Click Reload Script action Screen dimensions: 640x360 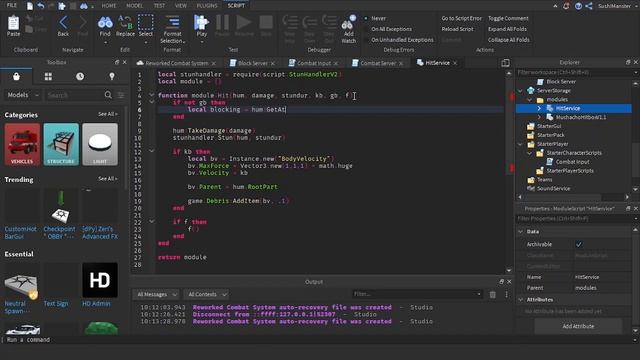click(x=458, y=29)
